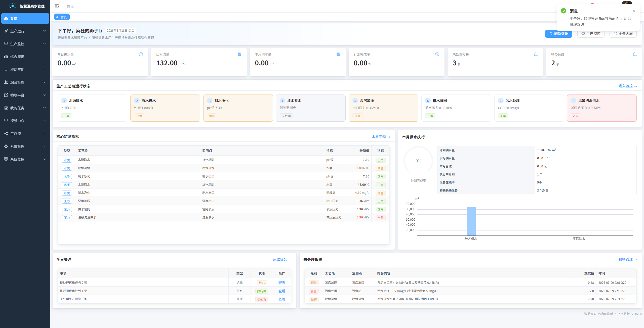The width and height of the screenshot is (644, 328).
Task: Close the 消息 notification popup
Action: pyautogui.click(x=634, y=11)
